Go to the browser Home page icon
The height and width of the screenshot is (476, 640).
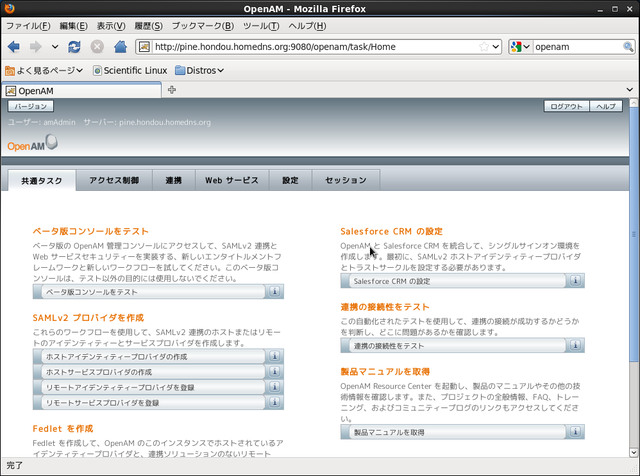120,47
